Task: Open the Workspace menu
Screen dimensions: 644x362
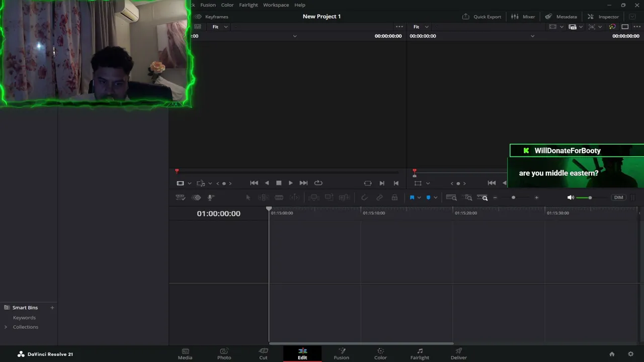Action: [x=276, y=5]
